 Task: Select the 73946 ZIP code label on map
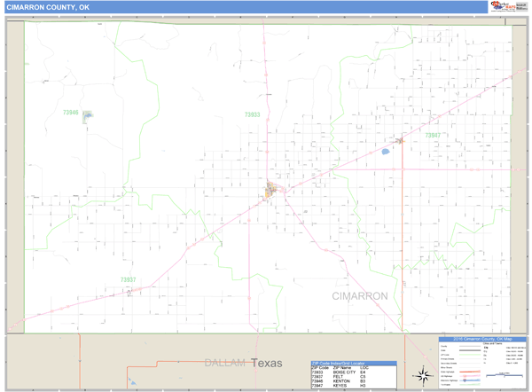click(x=71, y=113)
